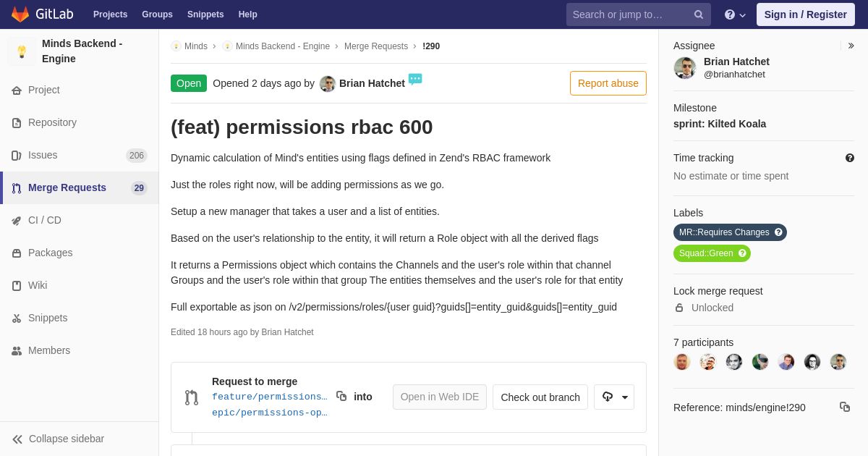Image resolution: width=868 pixels, height=456 pixels.
Task: Copy merge request reference icon
Action: pos(844,407)
